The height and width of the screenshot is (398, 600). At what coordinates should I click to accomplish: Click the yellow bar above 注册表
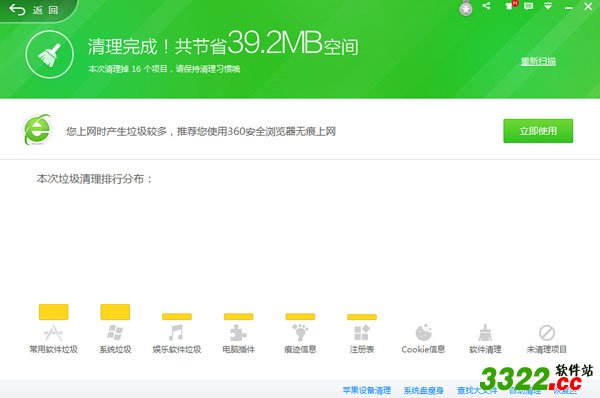point(362,317)
